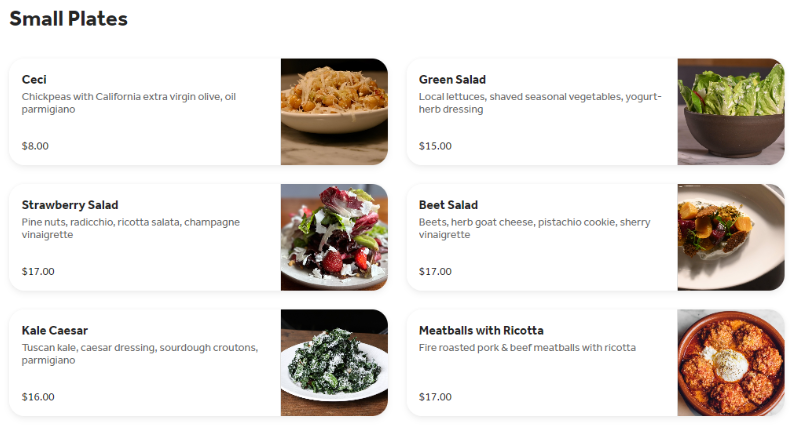The width and height of the screenshot is (800, 426).
Task: Select the Beet Salad plate photo
Action: (x=731, y=237)
